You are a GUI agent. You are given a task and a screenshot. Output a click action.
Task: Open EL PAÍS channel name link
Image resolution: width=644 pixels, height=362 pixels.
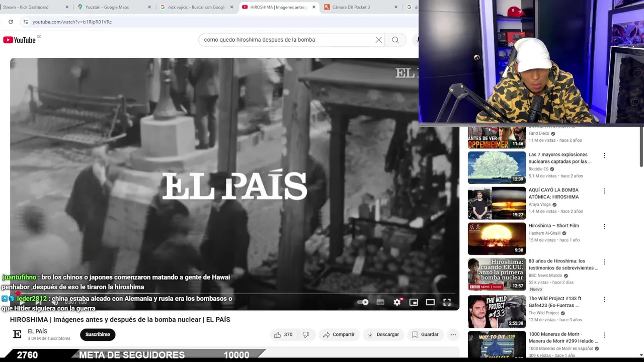tap(38, 331)
